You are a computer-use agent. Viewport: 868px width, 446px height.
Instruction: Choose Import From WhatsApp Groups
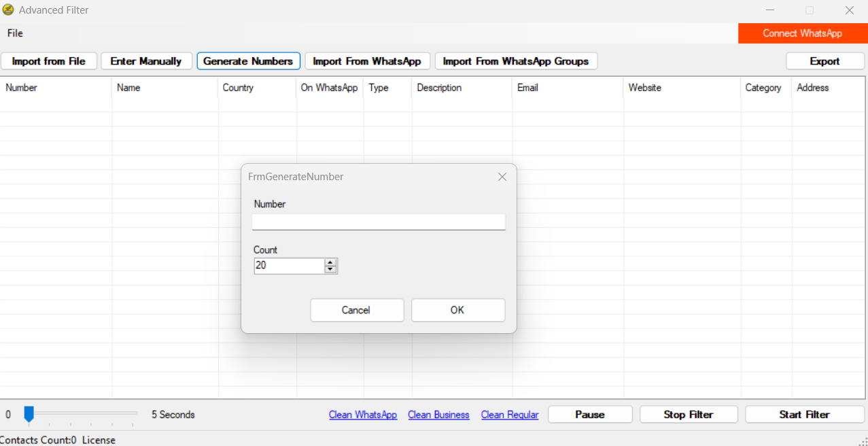[515, 61]
